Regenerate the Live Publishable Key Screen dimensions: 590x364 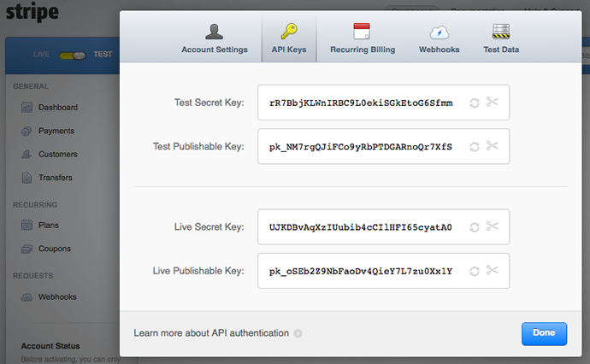click(475, 271)
